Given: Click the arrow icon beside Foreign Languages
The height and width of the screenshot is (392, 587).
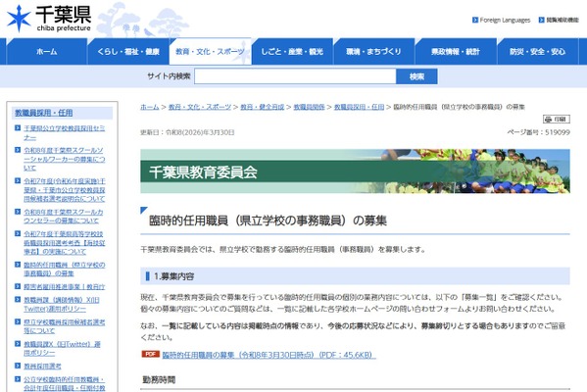Looking at the screenshot, I should 475,20.
